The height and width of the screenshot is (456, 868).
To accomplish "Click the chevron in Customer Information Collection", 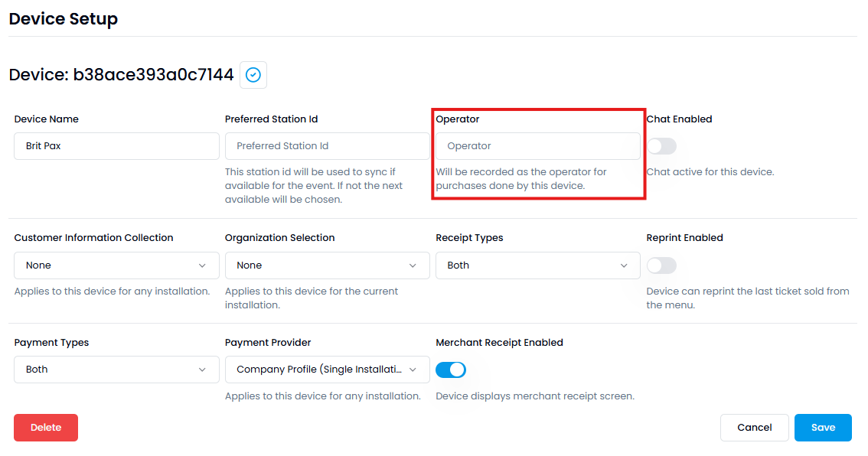I will point(202,265).
